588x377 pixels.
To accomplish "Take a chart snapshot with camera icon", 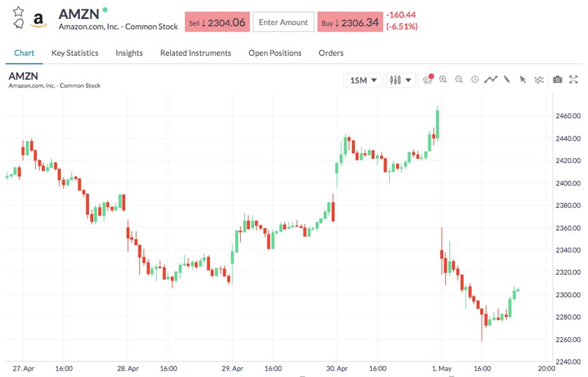I will 558,80.
